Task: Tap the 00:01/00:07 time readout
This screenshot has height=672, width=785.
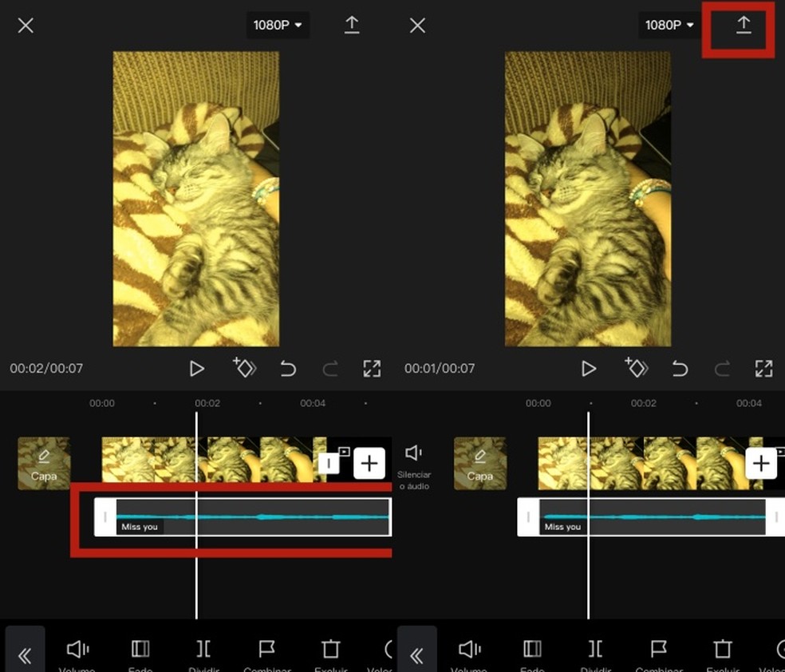Action: (x=440, y=369)
